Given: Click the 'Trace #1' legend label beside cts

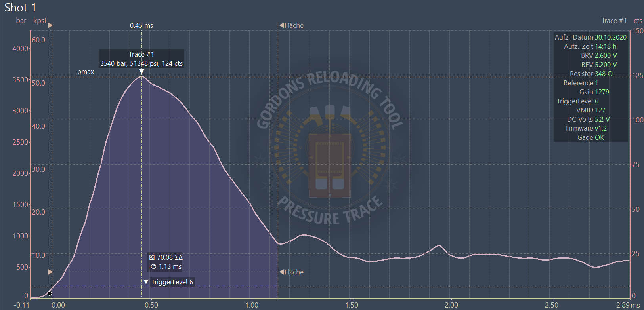Looking at the screenshot, I should pos(614,21).
